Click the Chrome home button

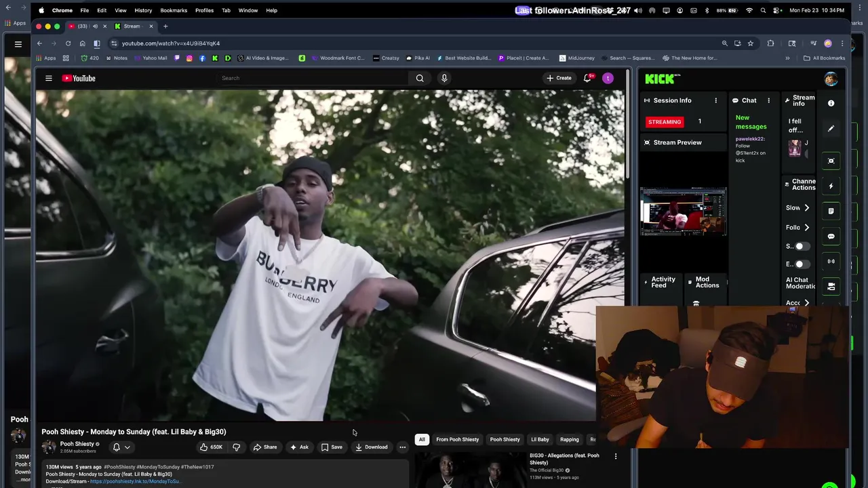(82, 43)
